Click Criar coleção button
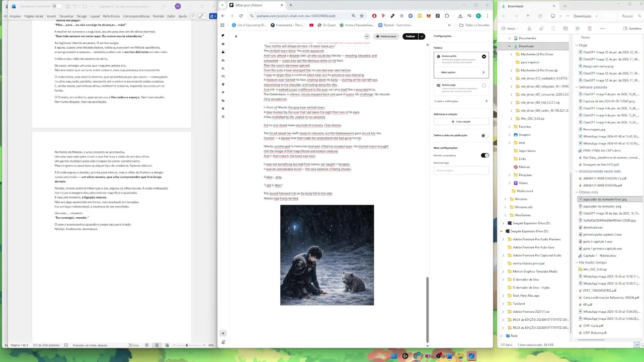The height and width of the screenshot is (362, 644). pyautogui.click(x=461, y=122)
